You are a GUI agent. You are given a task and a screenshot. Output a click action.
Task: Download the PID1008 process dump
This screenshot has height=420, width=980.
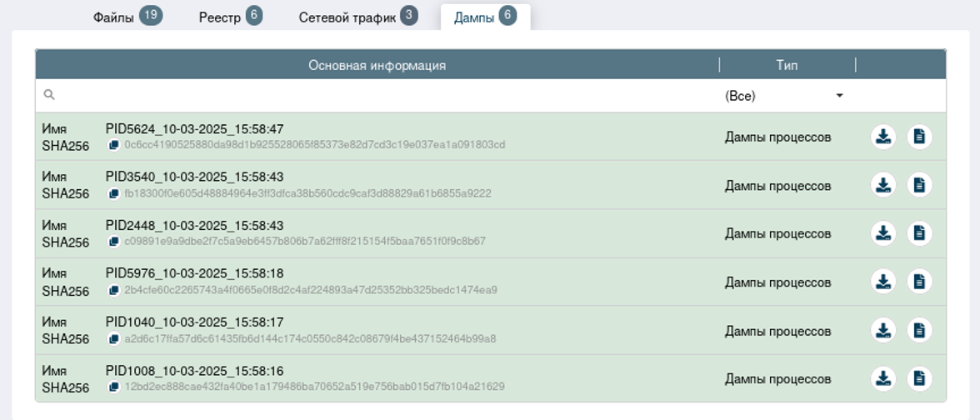click(883, 378)
